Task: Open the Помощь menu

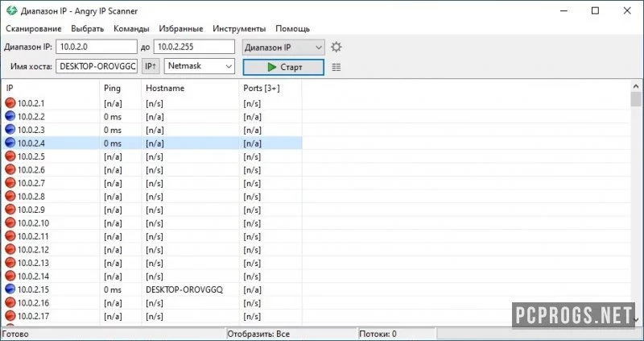Action: coord(292,29)
